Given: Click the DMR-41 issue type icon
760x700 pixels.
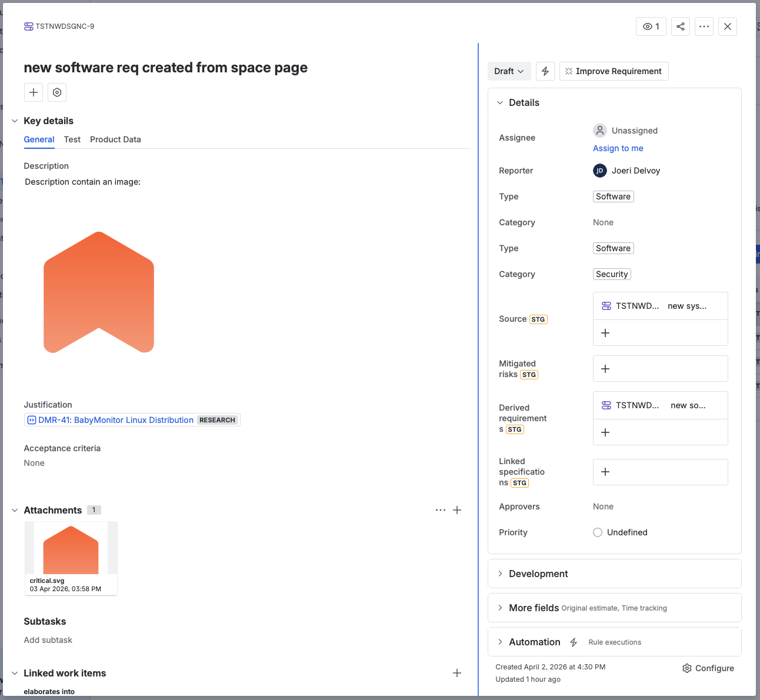Looking at the screenshot, I should [32, 420].
